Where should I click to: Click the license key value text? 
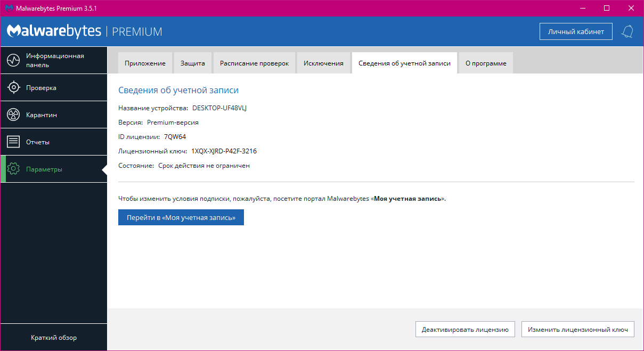(224, 151)
